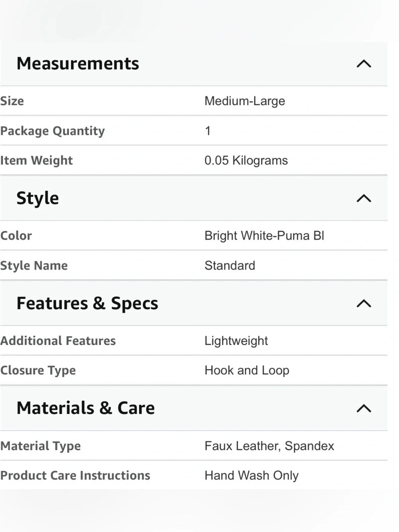
Task: Click the Hook and Loop closure value
Action: coord(247,371)
